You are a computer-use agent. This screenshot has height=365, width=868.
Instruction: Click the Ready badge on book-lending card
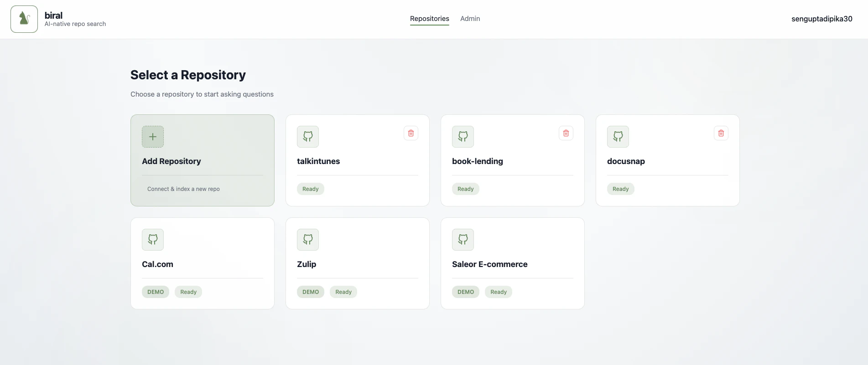[x=466, y=189]
